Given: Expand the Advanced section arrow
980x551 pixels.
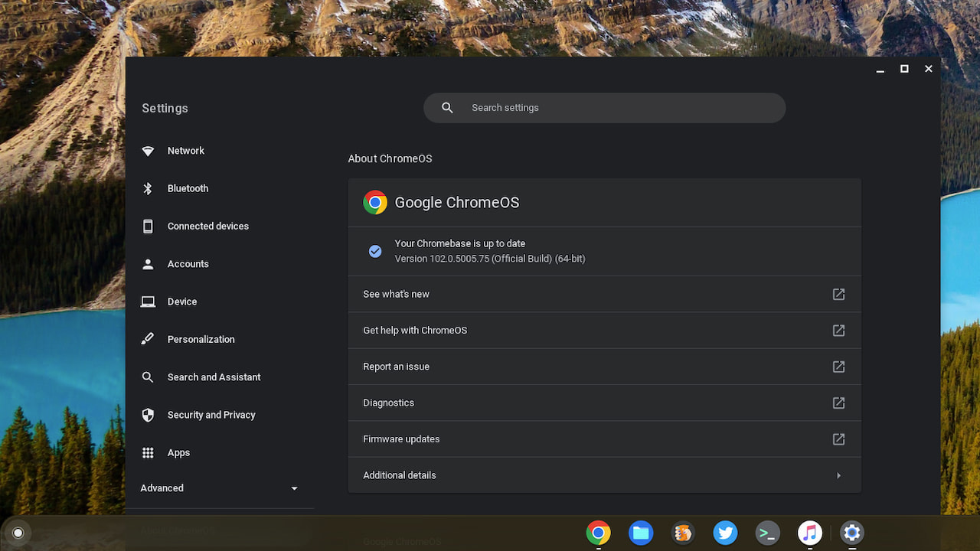Looking at the screenshot, I should [x=294, y=488].
